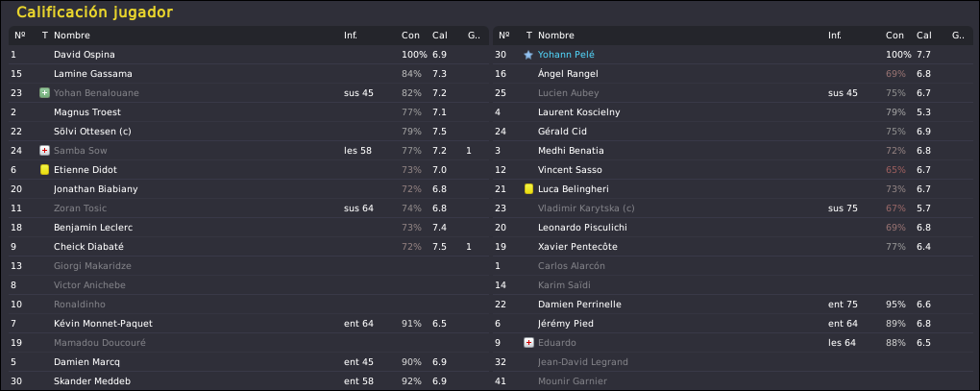980x391 pixels.
Task: Select Damien Perrinelle's substitute row
Action: (732, 305)
